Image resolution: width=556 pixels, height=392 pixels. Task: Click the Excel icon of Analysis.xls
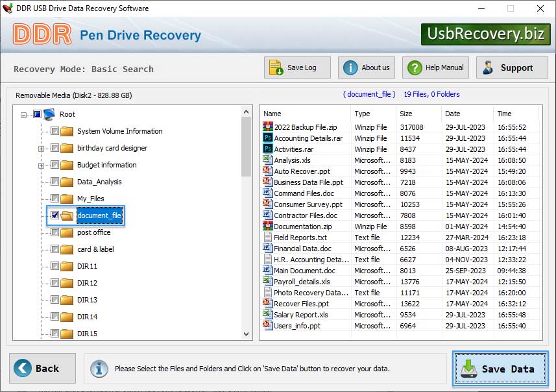coord(268,159)
